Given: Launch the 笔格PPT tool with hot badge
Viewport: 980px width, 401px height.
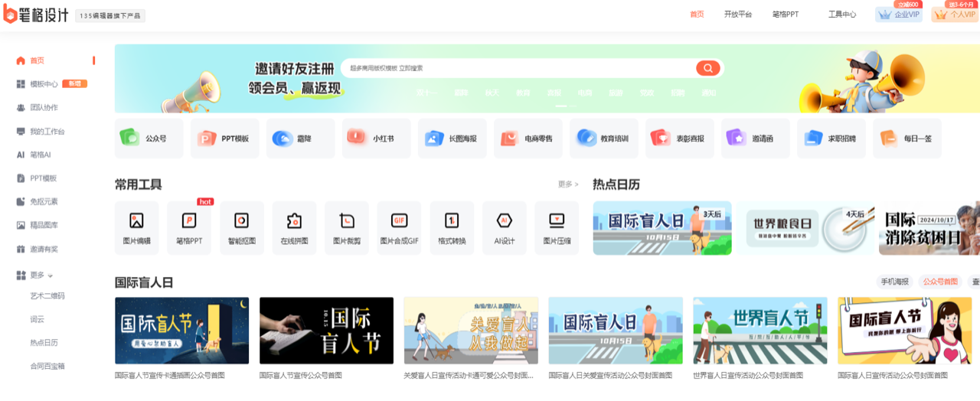Looking at the screenshot, I should tap(189, 228).
